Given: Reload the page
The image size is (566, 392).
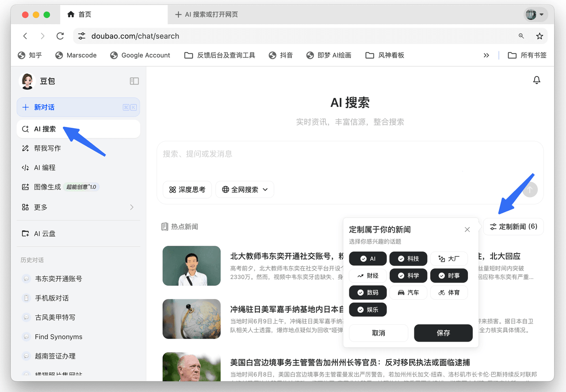Looking at the screenshot, I should pos(60,36).
